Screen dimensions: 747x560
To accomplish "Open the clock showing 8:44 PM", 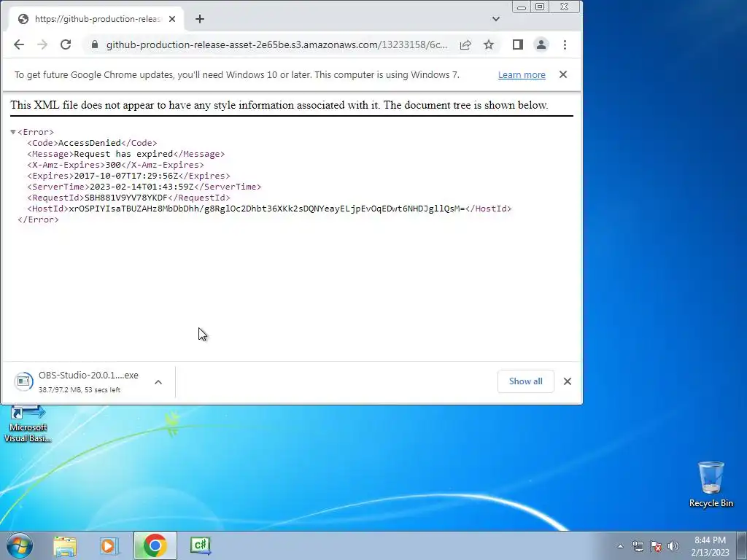I will point(710,546).
